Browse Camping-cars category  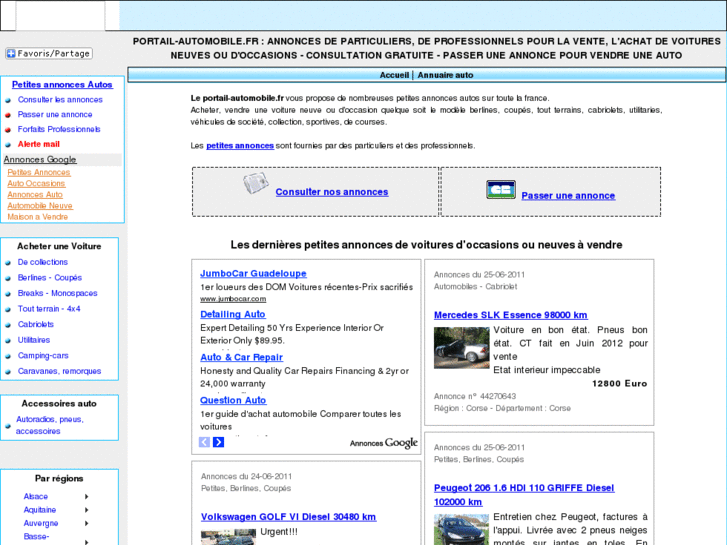pos(43,356)
